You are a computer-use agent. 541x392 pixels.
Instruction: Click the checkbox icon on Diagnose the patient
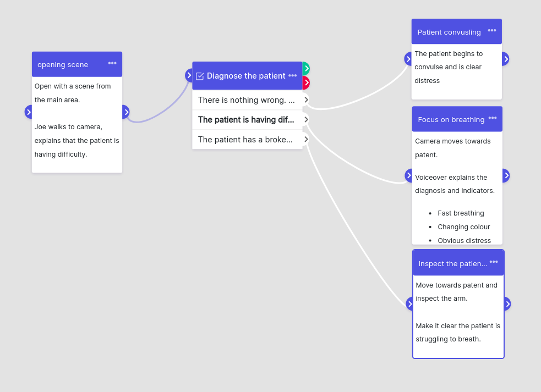[x=200, y=76]
